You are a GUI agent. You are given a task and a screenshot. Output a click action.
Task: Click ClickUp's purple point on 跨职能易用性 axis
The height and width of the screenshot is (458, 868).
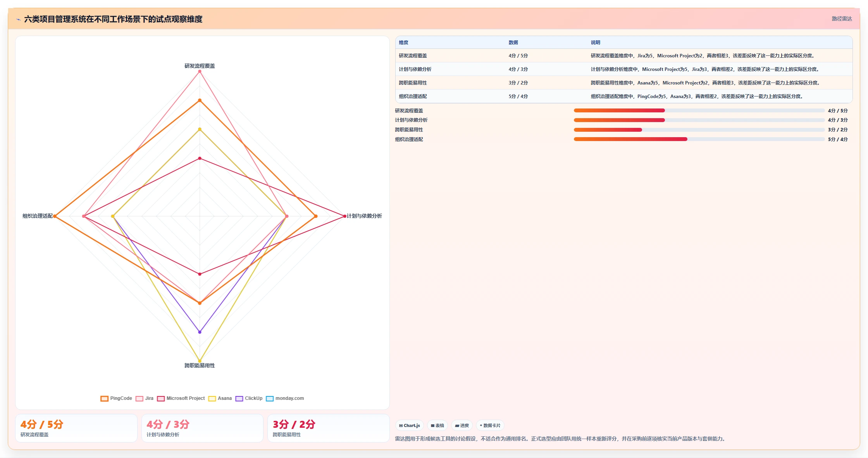tap(200, 332)
